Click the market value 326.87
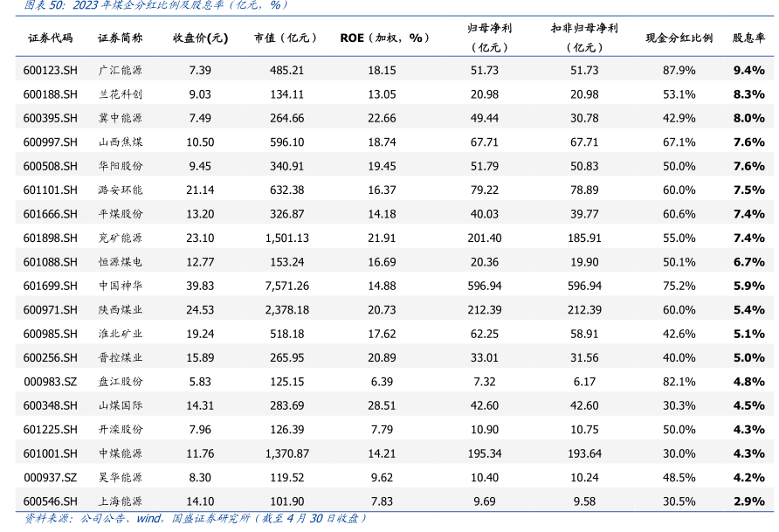The height and width of the screenshot is (532, 779). pos(286,214)
